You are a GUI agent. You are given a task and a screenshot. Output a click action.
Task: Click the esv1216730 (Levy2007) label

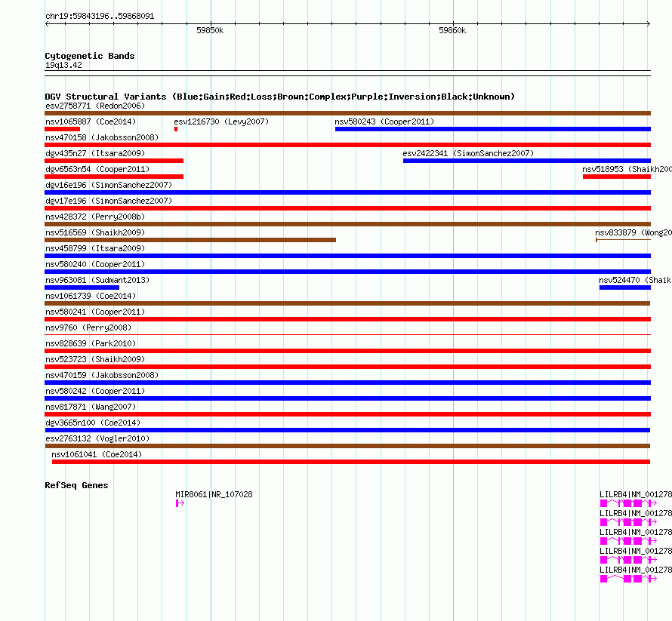coord(221,121)
